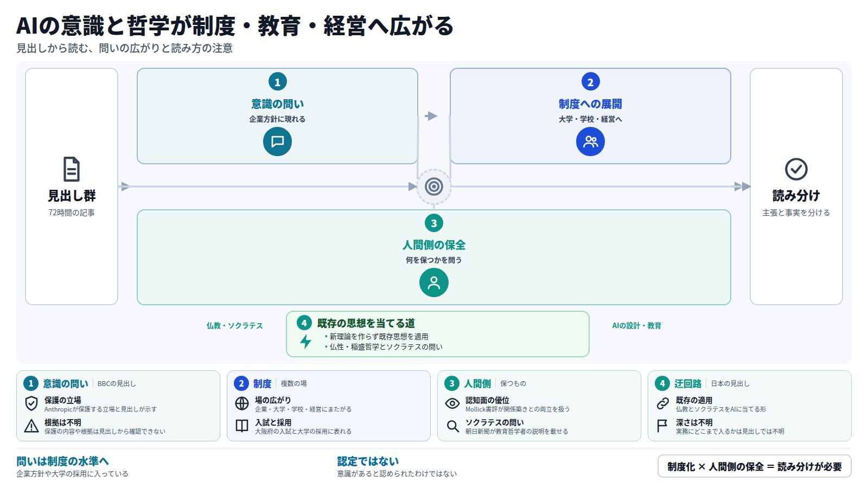This screenshot has height=488, width=868.
Task: Click the text Mollick書評が関係築きとの両立を扱う
Action: pyautogui.click(x=518, y=409)
